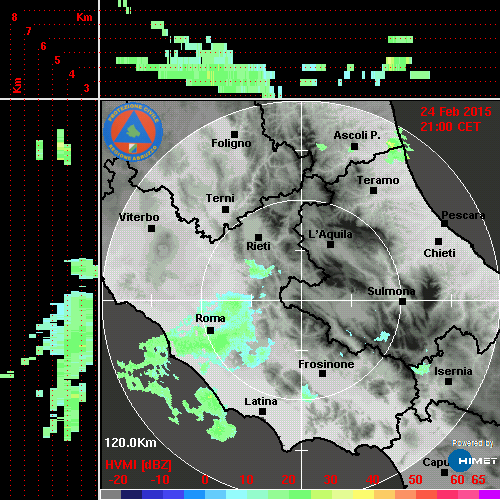Select the Ascoli P. city marker square
The height and width of the screenshot is (500, 500).
(355, 146)
